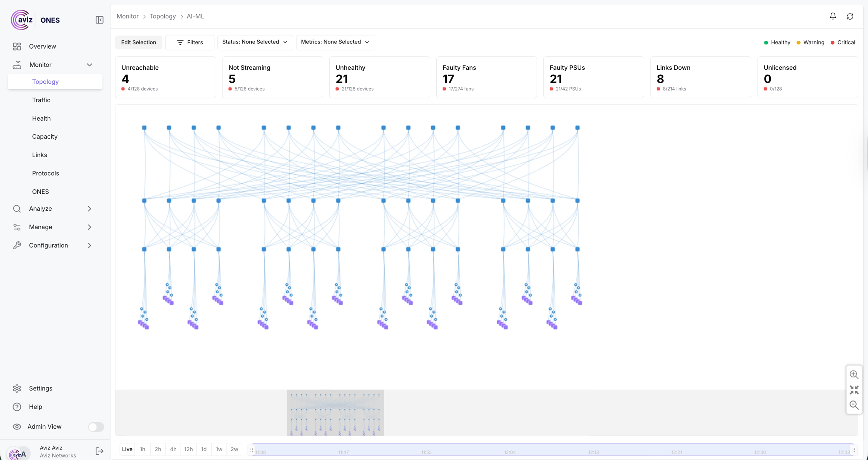Click the zoom in magnifier icon
This screenshot has width=868, height=460.
coord(854,374)
